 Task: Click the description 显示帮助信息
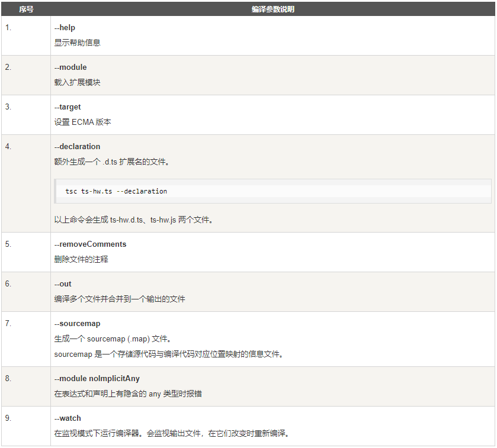tap(77, 43)
